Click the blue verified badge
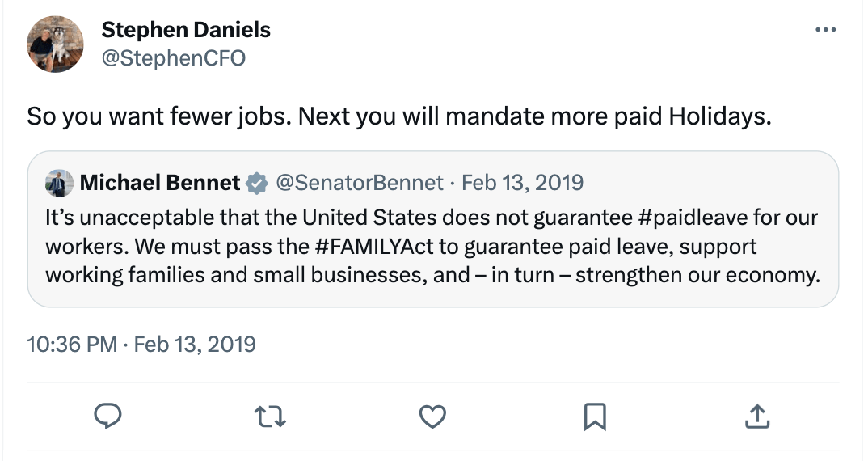Viewport: 868px width, 461px height. click(257, 184)
